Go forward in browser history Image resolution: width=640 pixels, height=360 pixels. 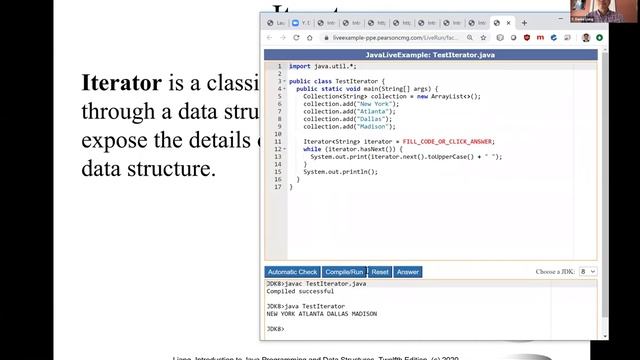(x=283, y=38)
